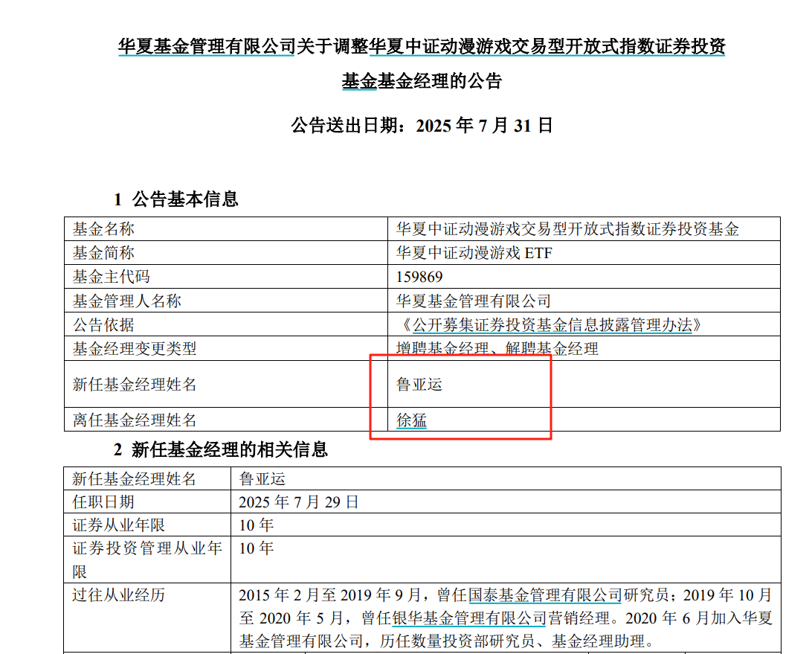This screenshot has height=654, width=812.
Task: Select the '基金管理人名称' label cell
Action: [226, 301]
